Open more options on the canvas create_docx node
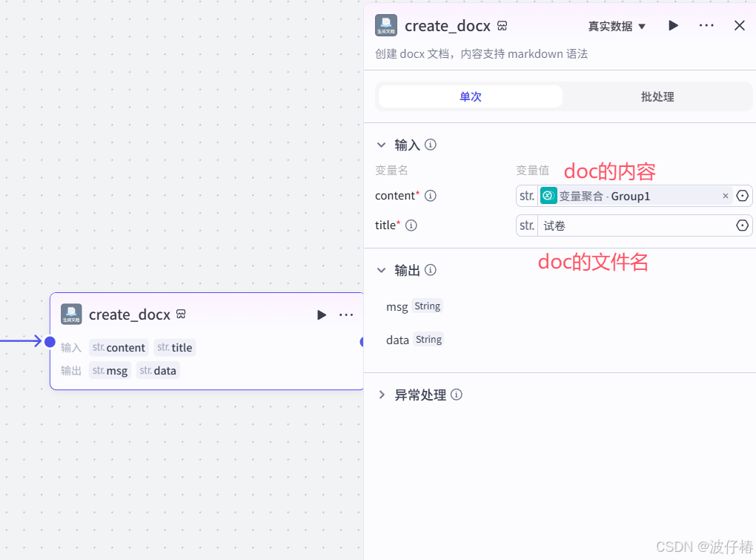The image size is (756, 560). [x=345, y=314]
